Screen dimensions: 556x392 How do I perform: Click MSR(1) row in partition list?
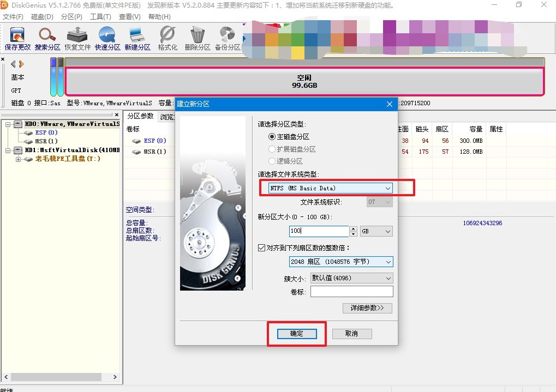pyautogui.click(x=154, y=152)
